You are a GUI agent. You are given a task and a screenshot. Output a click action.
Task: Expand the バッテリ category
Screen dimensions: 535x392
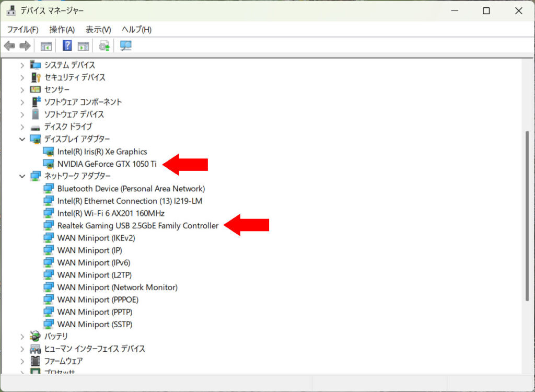22,336
